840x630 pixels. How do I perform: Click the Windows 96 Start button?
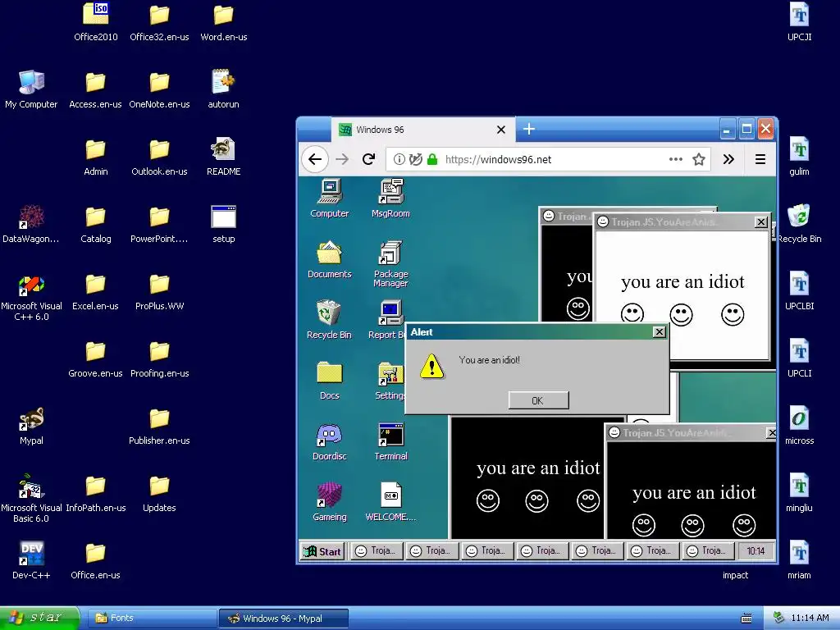[322, 551]
